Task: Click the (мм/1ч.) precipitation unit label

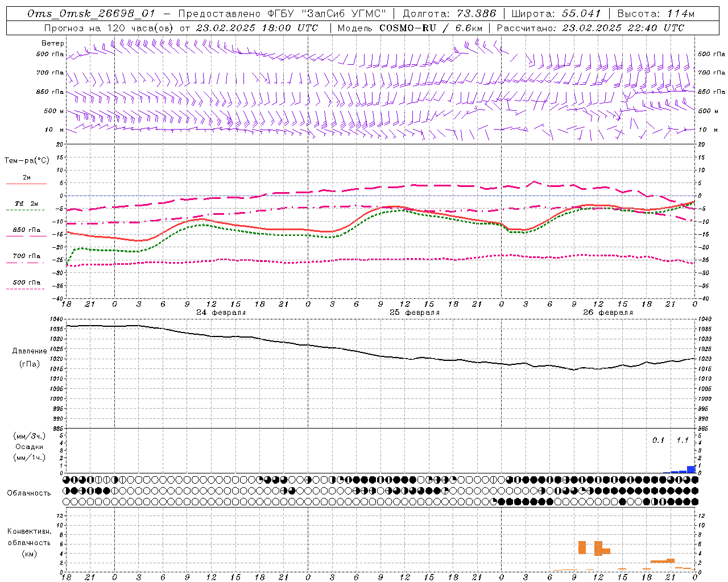Action: click(x=30, y=458)
